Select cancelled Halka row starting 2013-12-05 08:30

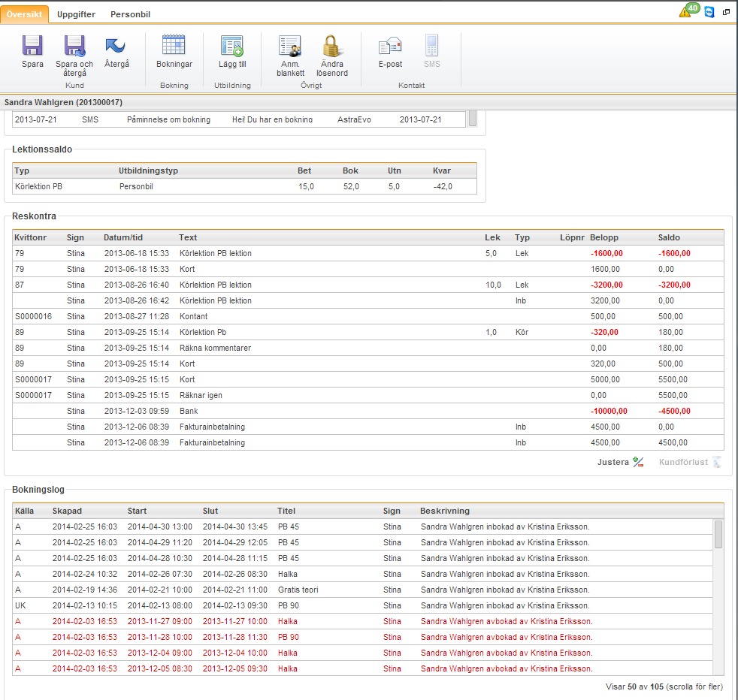coord(362,668)
